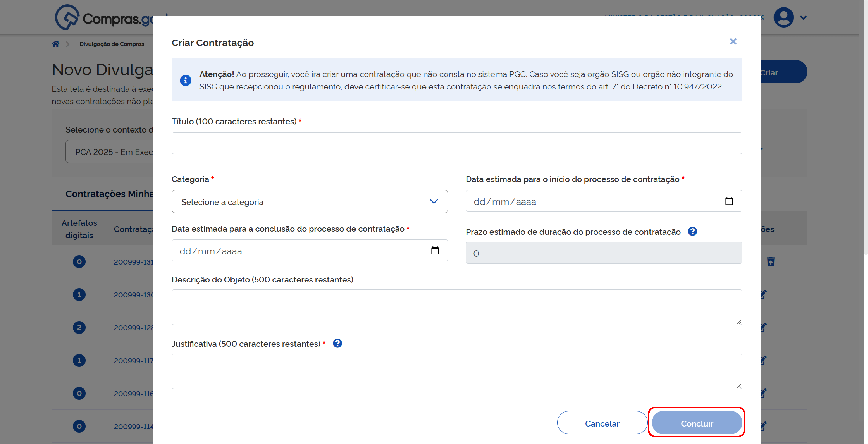This screenshot has height=444, width=868.
Task: Show help for Justificativa field
Action: (337, 343)
